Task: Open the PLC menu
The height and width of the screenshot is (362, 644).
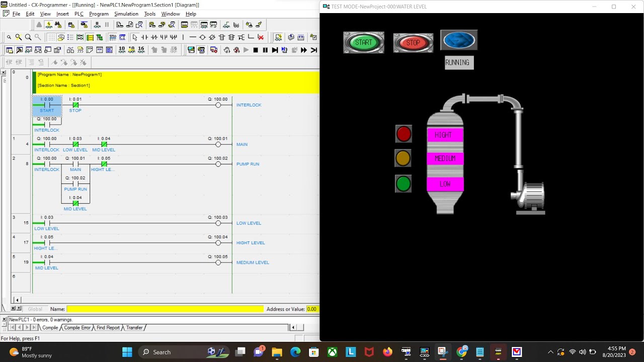Action: coord(79,14)
